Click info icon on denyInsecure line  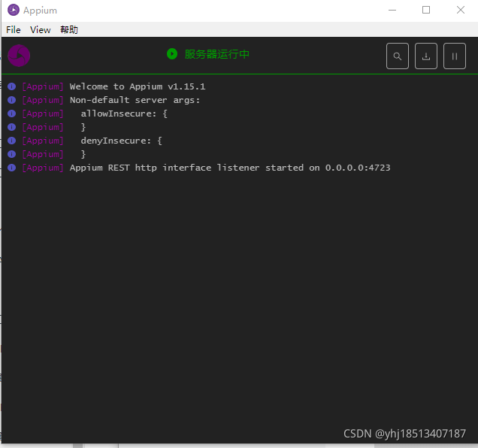pos(11,141)
